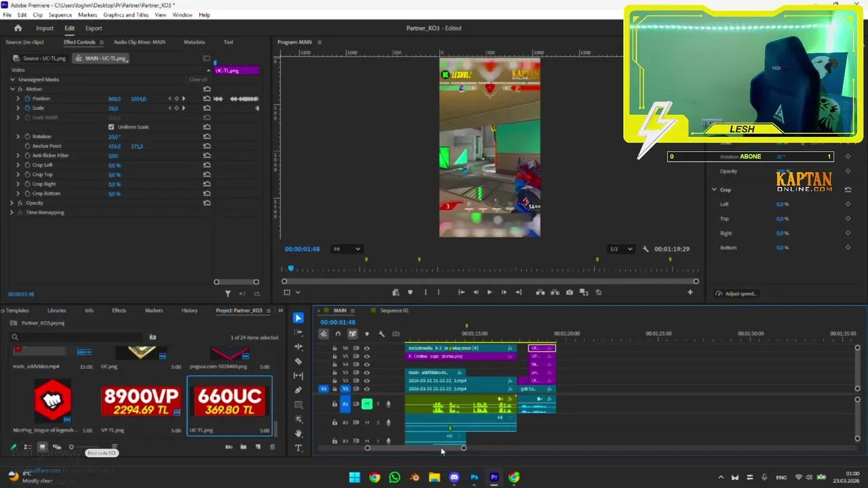Adjust the timeline horizontal zoom scrollbar
868x488 pixels.
click(x=415, y=448)
